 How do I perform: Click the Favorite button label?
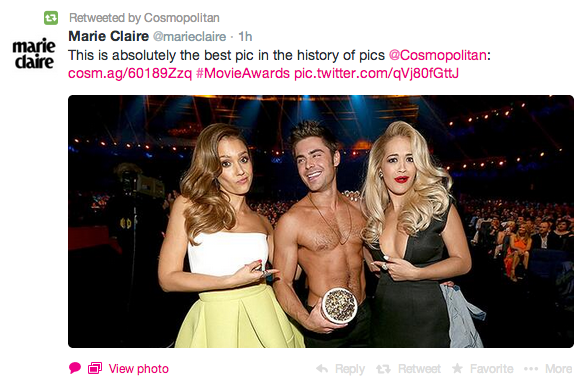(x=492, y=369)
